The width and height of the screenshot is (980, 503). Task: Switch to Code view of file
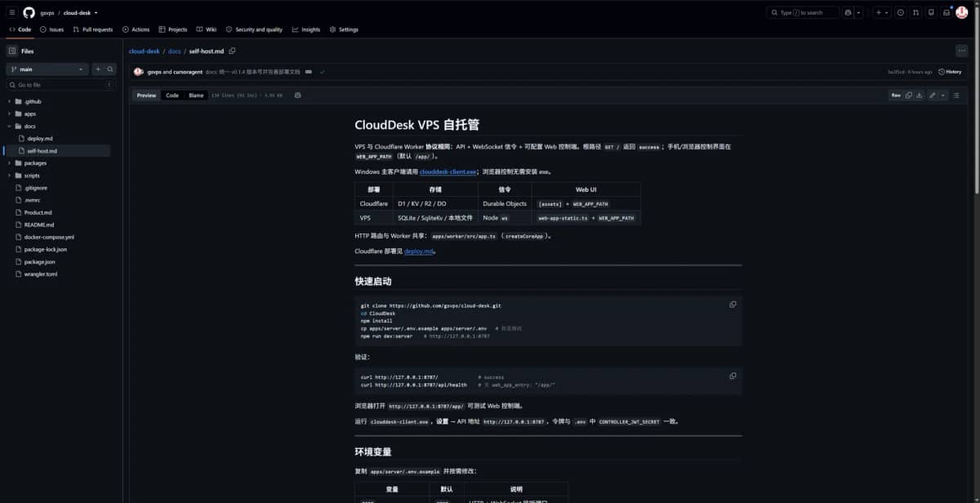pos(172,96)
